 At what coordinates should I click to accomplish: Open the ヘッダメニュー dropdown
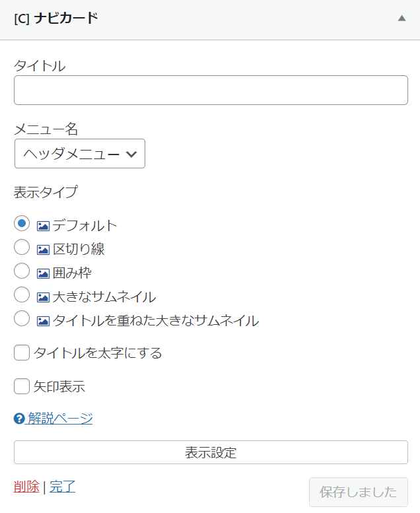pyautogui.click(x=80, y=154)
